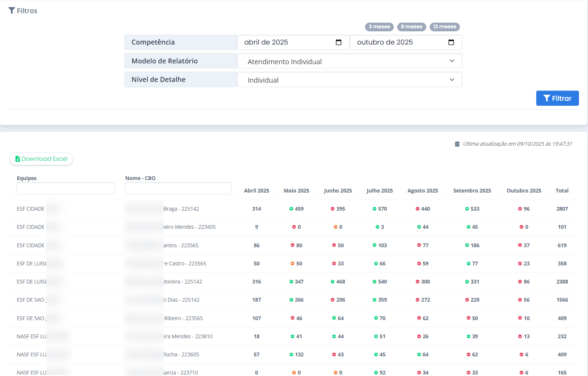The height and width of the screenshot is (376, 588).
Task: Focus the Equipes filter input
Action: pos(66,188)
